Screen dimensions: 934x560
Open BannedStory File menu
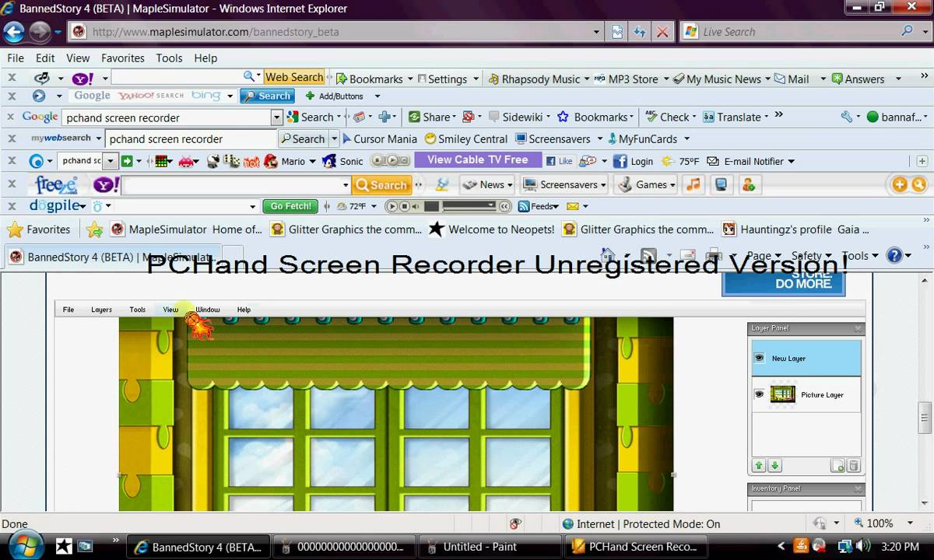click(x=68, y=310)
